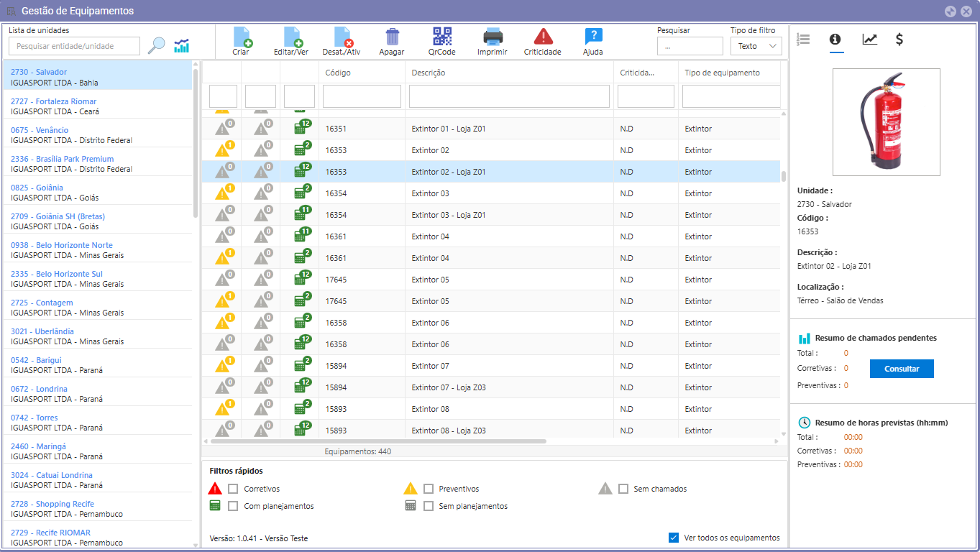This screenshot has height=552, width=980.
Task: Select unit 2336 - Brasília Park Premium
Action: (98, 164)
